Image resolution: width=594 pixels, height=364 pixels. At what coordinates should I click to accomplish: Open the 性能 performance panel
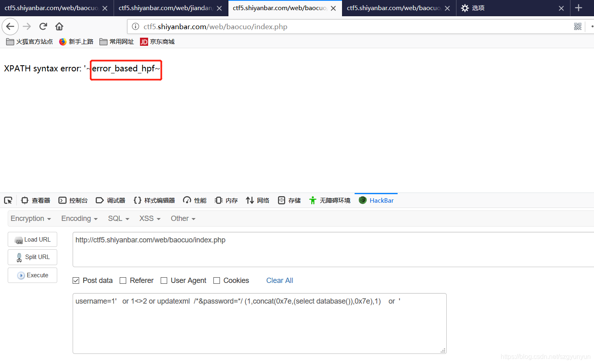pos(195,200)
